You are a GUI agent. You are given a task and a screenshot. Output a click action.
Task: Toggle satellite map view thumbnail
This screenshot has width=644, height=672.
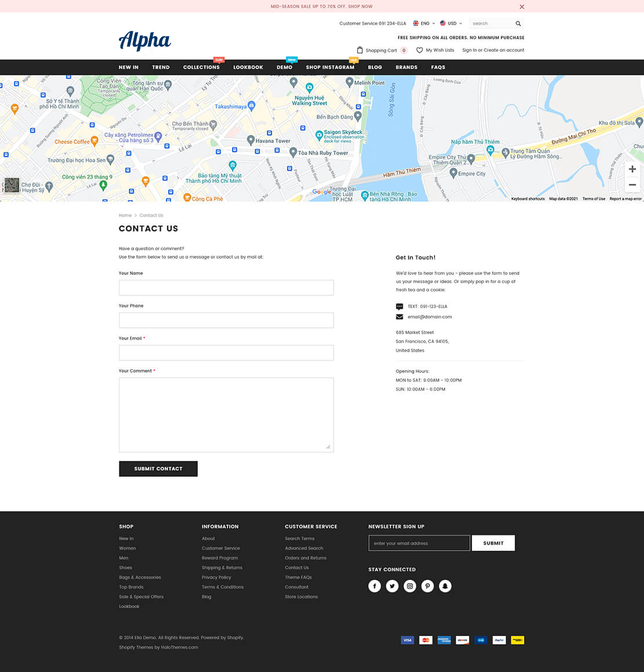(x=12, y=185)
